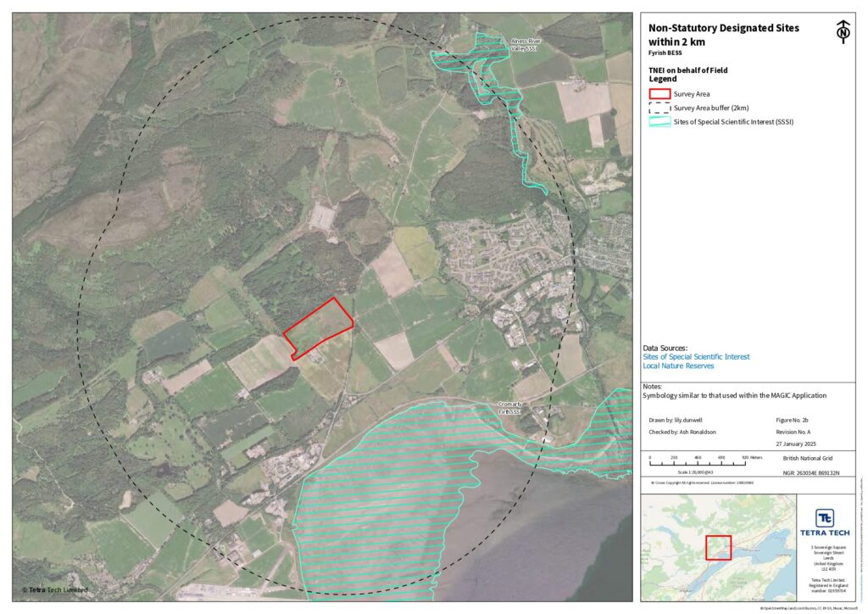Click the red locator box in inset map

(x=718, y=547)
